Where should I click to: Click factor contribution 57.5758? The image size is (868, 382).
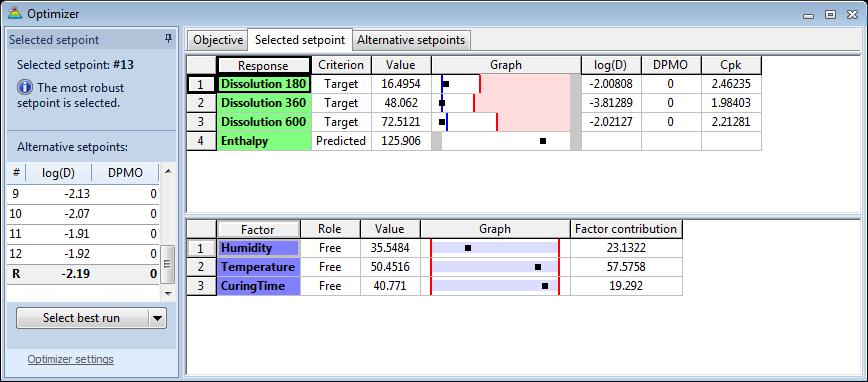click(626, 267)
